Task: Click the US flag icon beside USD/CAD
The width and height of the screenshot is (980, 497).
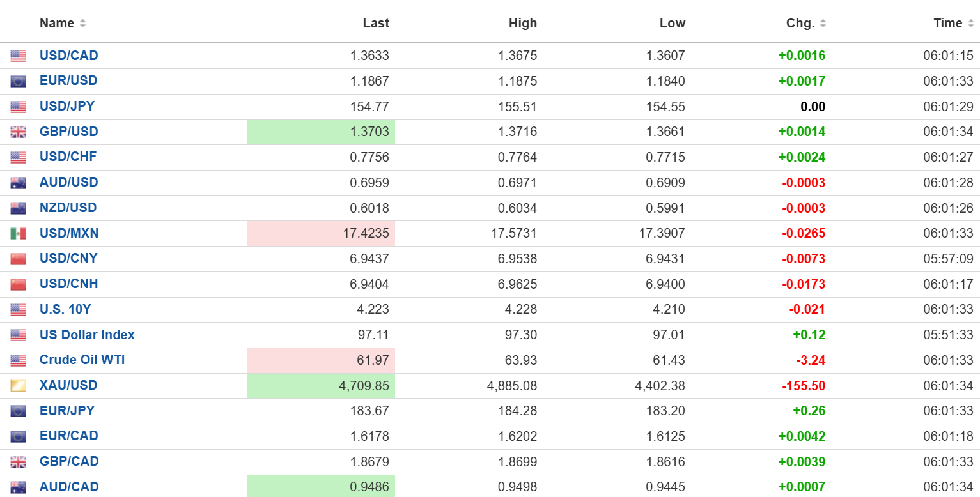Action: pyautogui.click(x=18, y=56)
